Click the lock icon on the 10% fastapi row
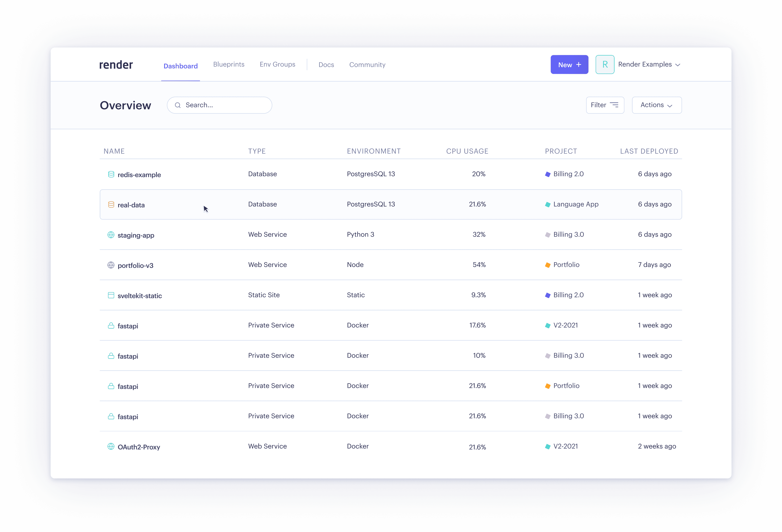Screen dimensions: 782x532 pos(111,356)
